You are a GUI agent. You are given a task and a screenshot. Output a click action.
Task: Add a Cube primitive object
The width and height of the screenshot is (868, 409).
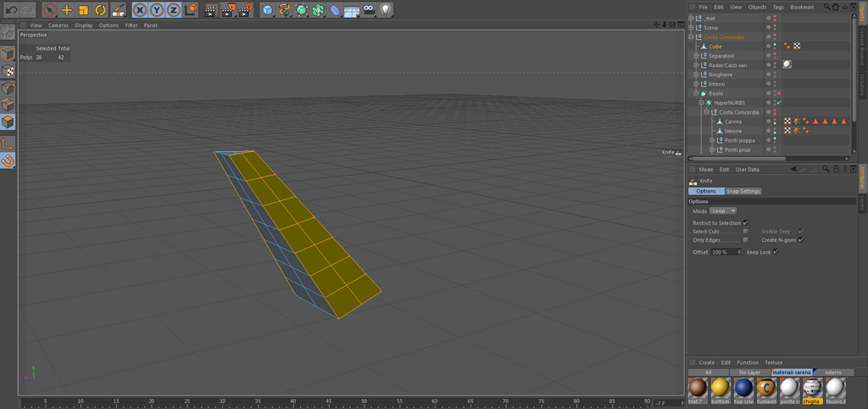point(268,9)
